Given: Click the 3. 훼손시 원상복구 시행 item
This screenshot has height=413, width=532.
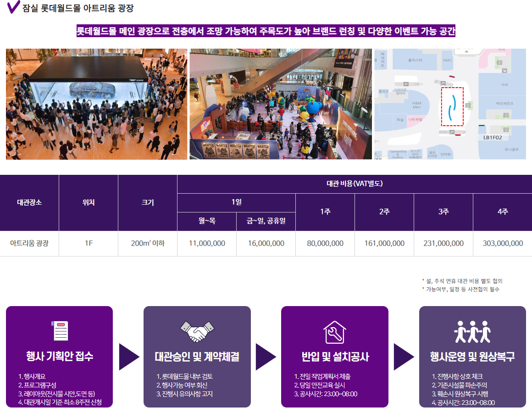Looking at the screenshot, I should click(x=460, y=394).
